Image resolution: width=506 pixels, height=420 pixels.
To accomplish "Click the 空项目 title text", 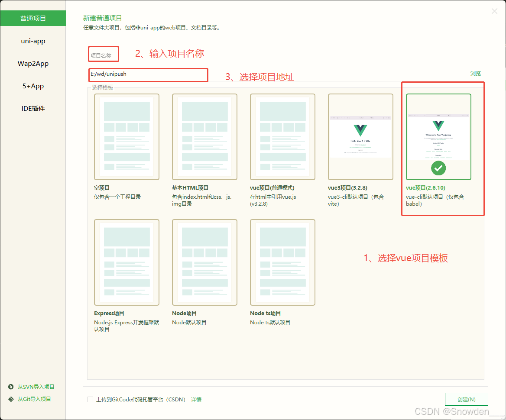I will coord(102,188).
